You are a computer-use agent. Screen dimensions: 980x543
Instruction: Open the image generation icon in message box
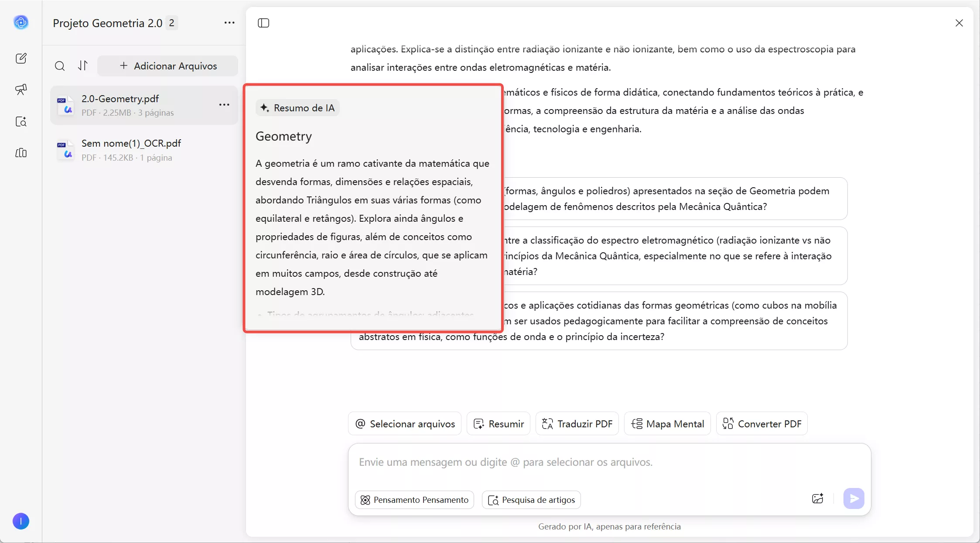(x=817, y=498)
